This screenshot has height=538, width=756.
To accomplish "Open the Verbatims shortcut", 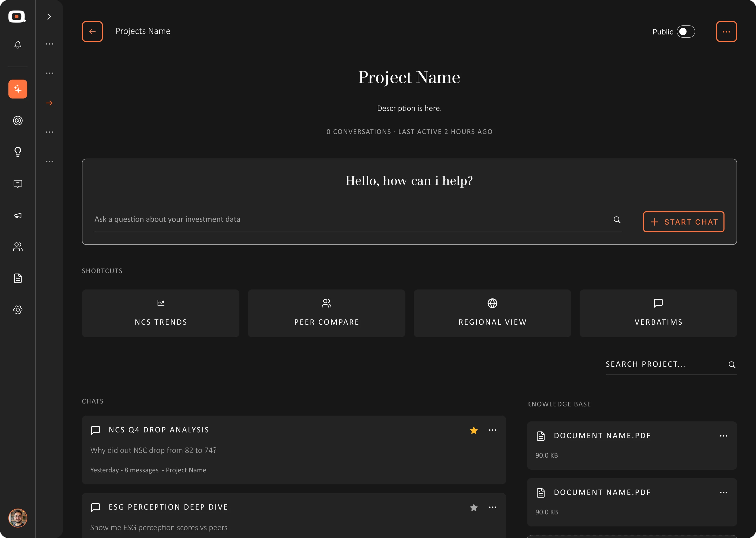I will click(x=658, y=313).
